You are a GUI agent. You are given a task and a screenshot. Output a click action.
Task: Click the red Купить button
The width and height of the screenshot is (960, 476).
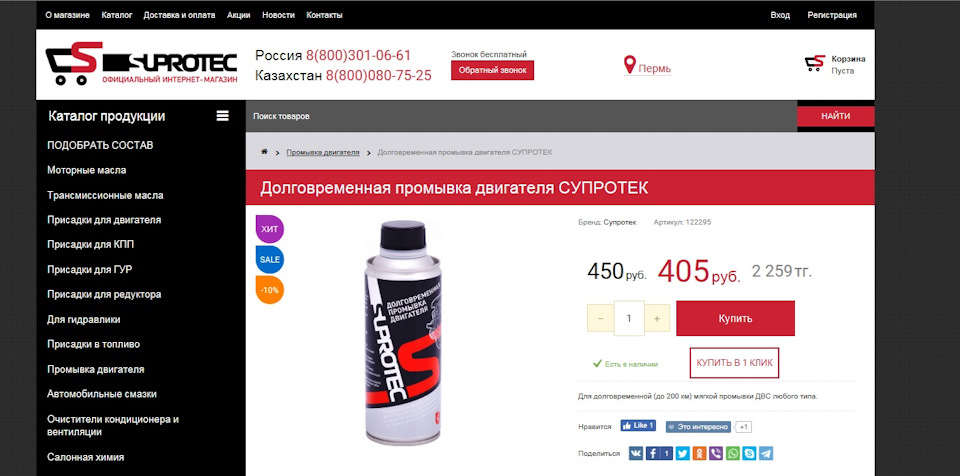[735, 318]
